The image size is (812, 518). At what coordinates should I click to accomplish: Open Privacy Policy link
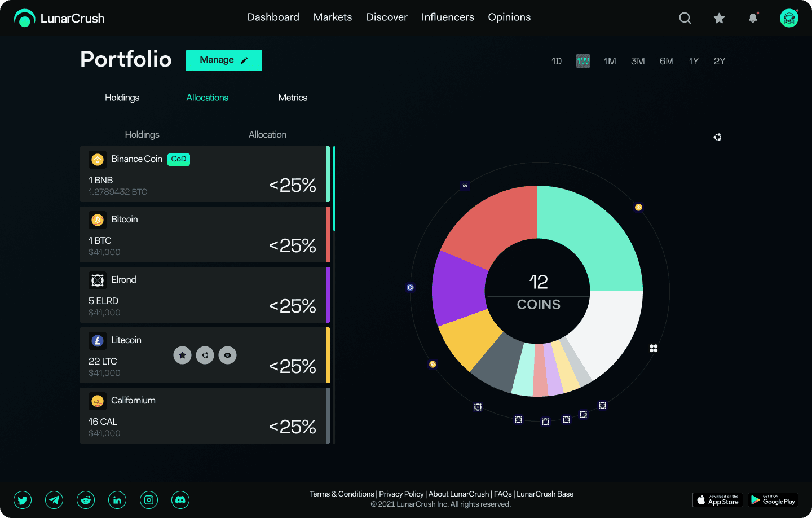click(401, 494)
